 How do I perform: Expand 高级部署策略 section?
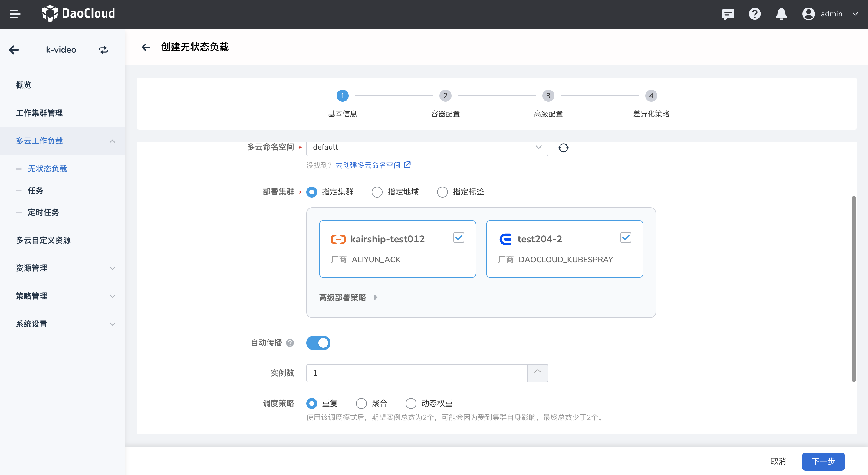[348, 297]
